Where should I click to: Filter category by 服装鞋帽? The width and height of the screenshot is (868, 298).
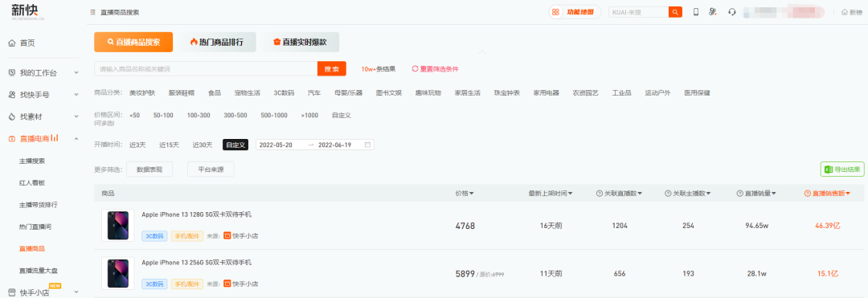(x=182, y=93)
